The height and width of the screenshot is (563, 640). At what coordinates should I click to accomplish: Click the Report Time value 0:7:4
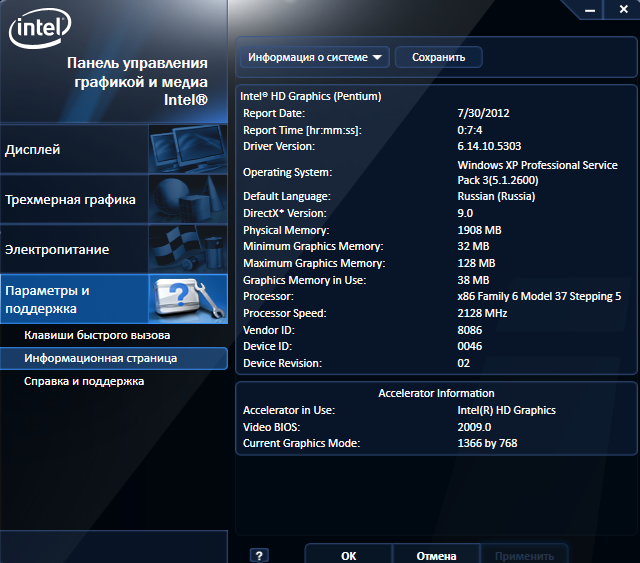(x=469, y=130)
